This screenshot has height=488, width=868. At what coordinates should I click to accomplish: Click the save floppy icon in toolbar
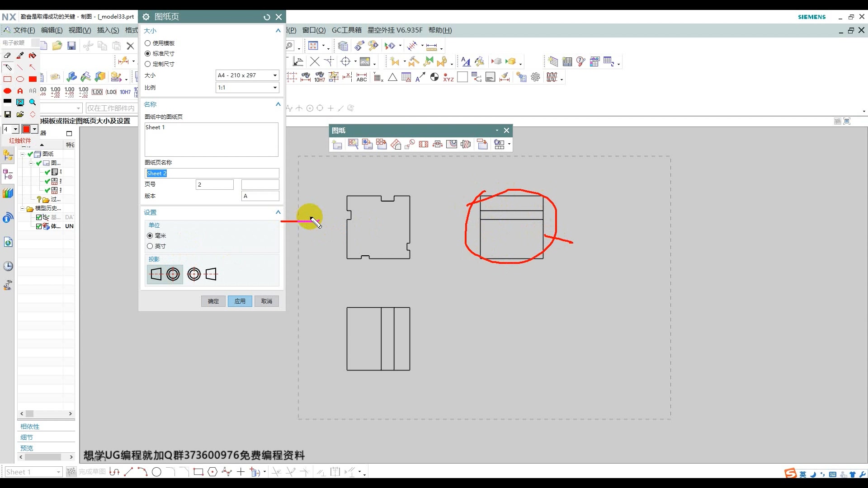coord(71,46)
